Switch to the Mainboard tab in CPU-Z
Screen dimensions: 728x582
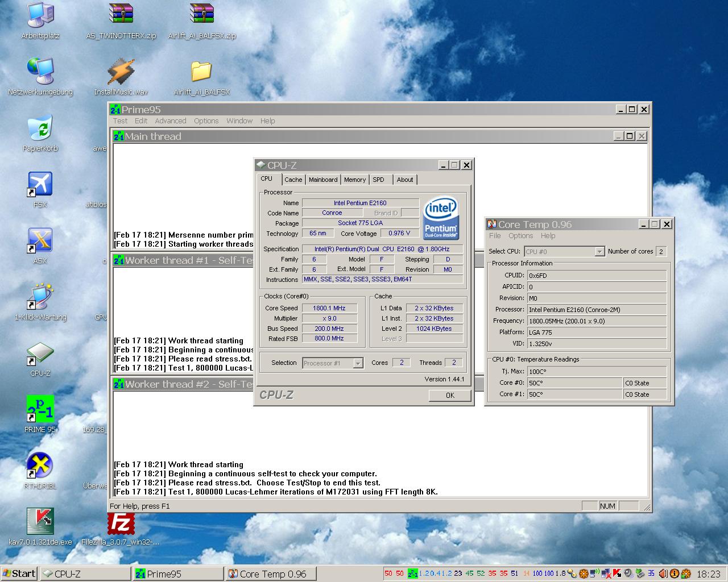point(323,180)
